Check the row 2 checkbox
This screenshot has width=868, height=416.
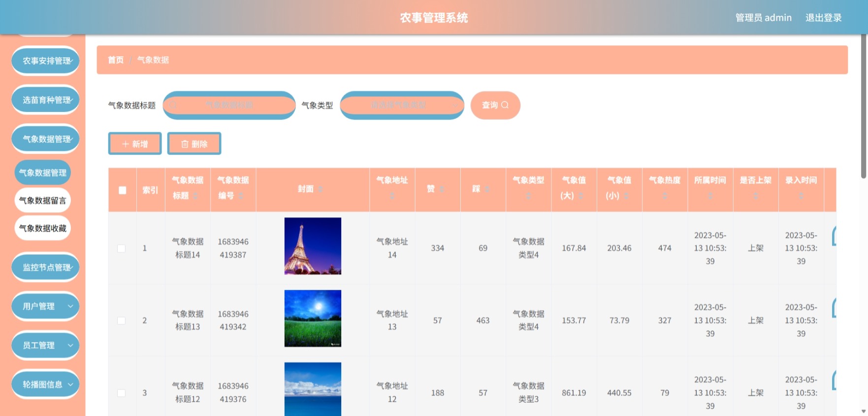[121, 320]
